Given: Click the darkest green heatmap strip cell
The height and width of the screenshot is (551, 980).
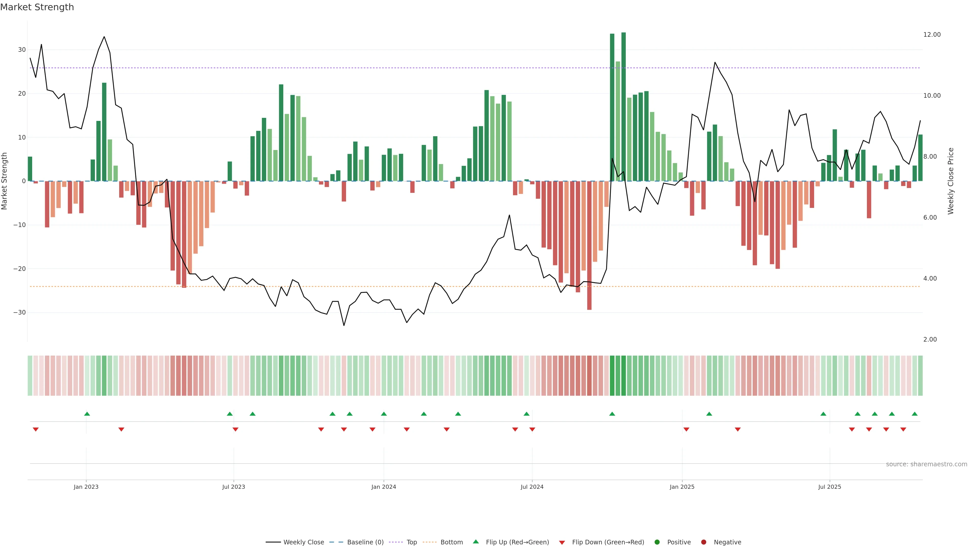Looking at the screenshot, I should (623, 376).
